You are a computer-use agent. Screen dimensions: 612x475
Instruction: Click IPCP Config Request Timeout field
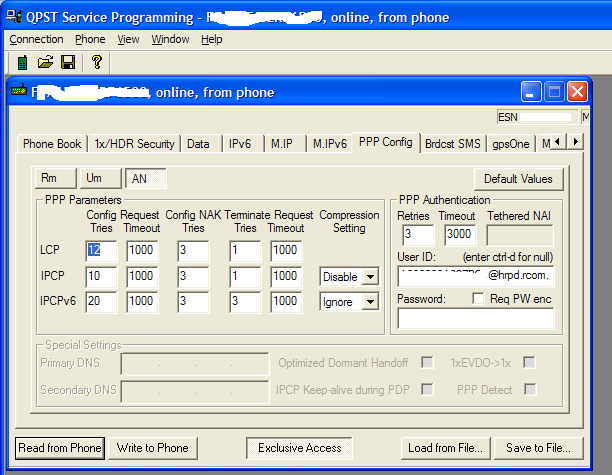142,277
